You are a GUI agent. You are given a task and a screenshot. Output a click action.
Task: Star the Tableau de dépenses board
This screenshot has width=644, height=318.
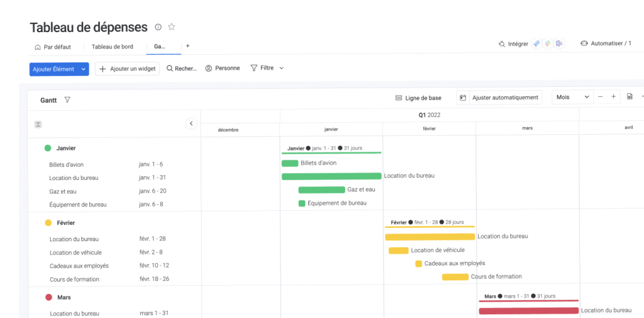pyautogui.click(x=172, y=26)
